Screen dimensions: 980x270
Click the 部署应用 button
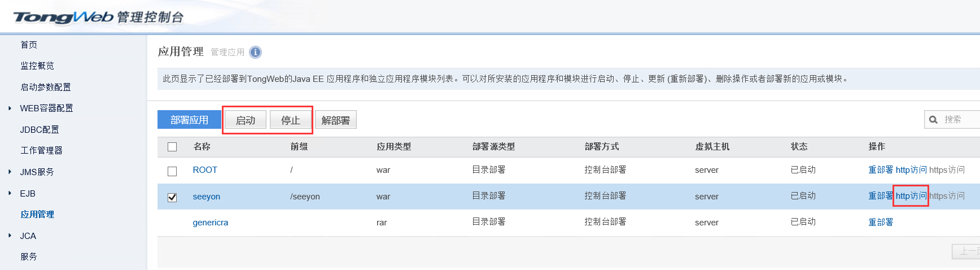click(189, 120)
